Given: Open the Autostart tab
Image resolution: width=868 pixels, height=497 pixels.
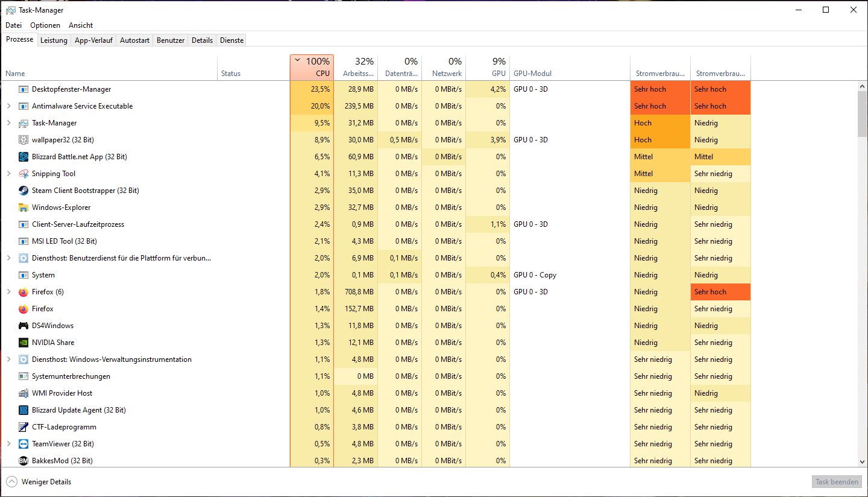Looking at the screenshot, I should coord(134,40).
